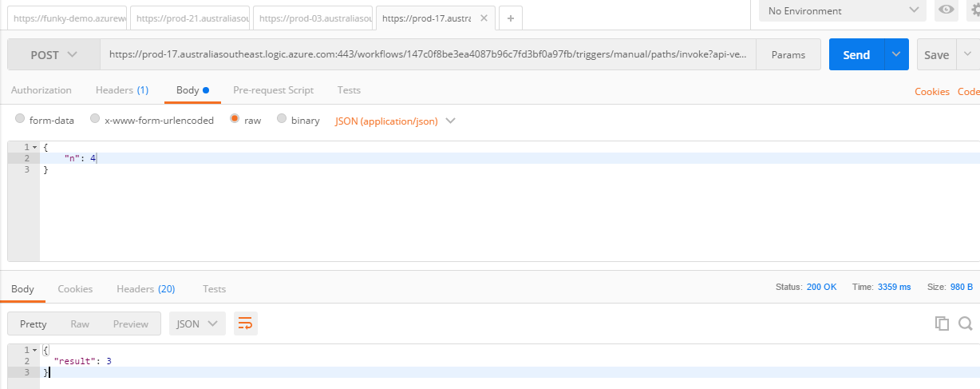
Task: Click the environment quick look eye icon
Action: (x=946, y=10)
